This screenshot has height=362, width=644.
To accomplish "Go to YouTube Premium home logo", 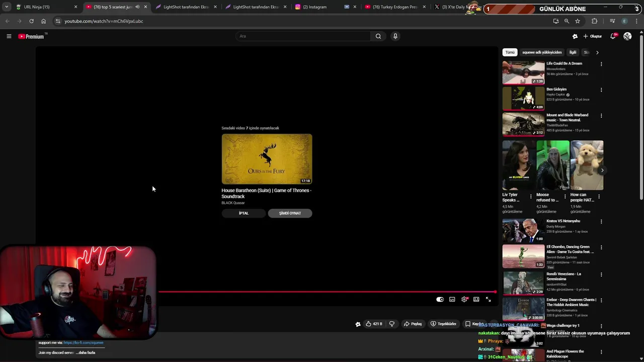I will click(31, 36).
